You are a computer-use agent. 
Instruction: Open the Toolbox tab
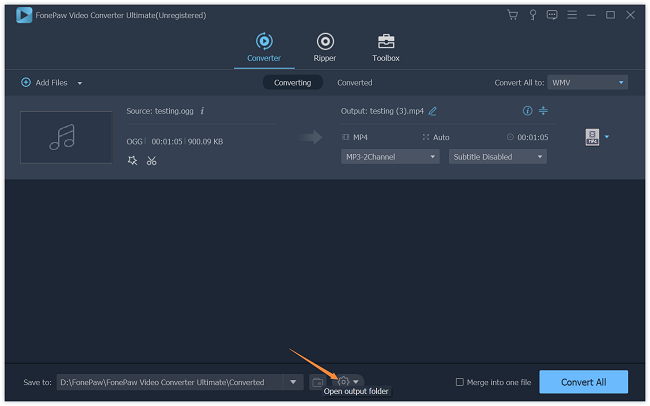pyautogui.click(x=386, y=48)
